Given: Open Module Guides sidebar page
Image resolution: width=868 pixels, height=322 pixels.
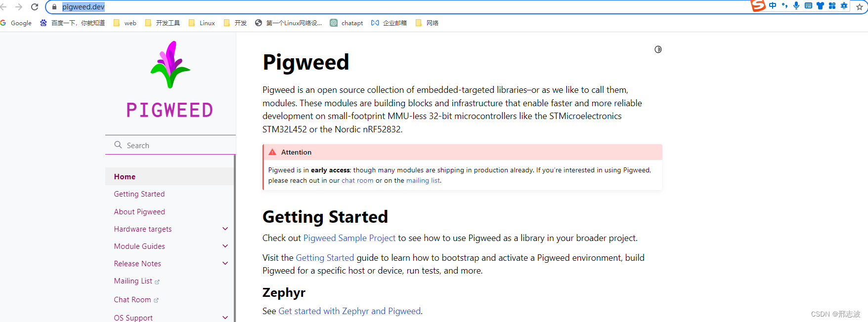Looking at the screenshot, I should coord(139,246).
